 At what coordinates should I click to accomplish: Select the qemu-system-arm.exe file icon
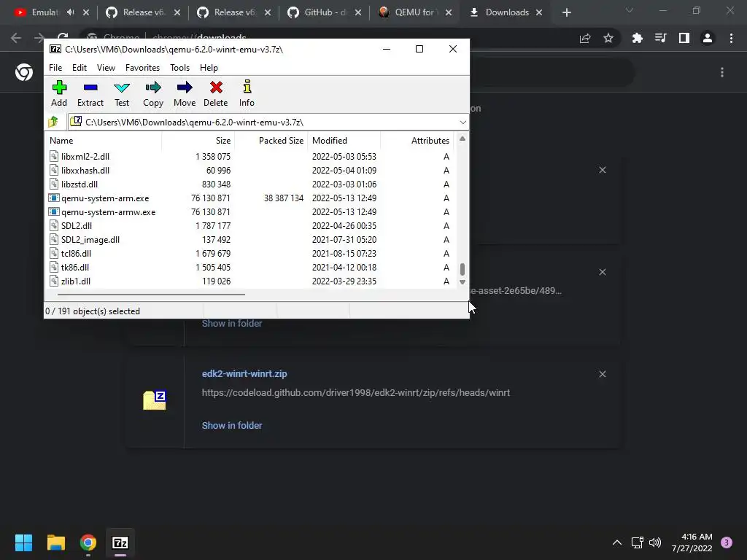54,198
